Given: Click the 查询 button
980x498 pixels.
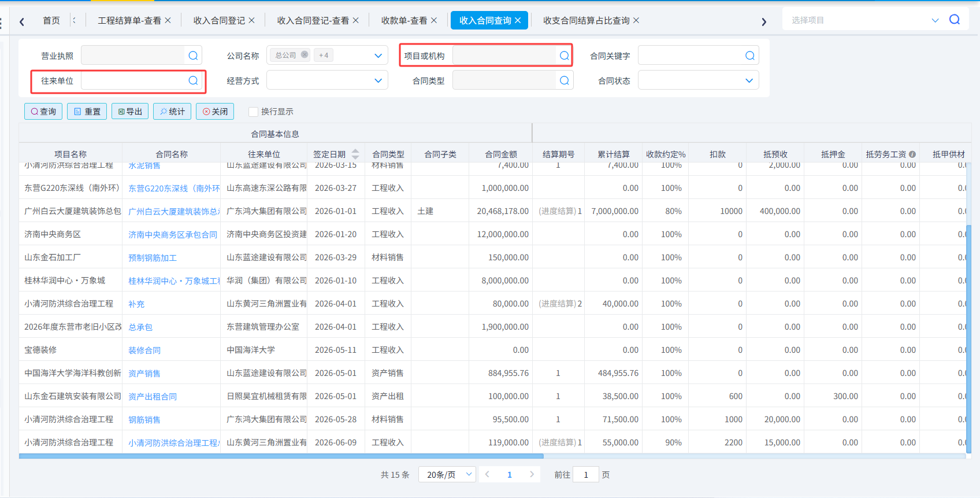Looking at the screenshot, I should (43, 112).
